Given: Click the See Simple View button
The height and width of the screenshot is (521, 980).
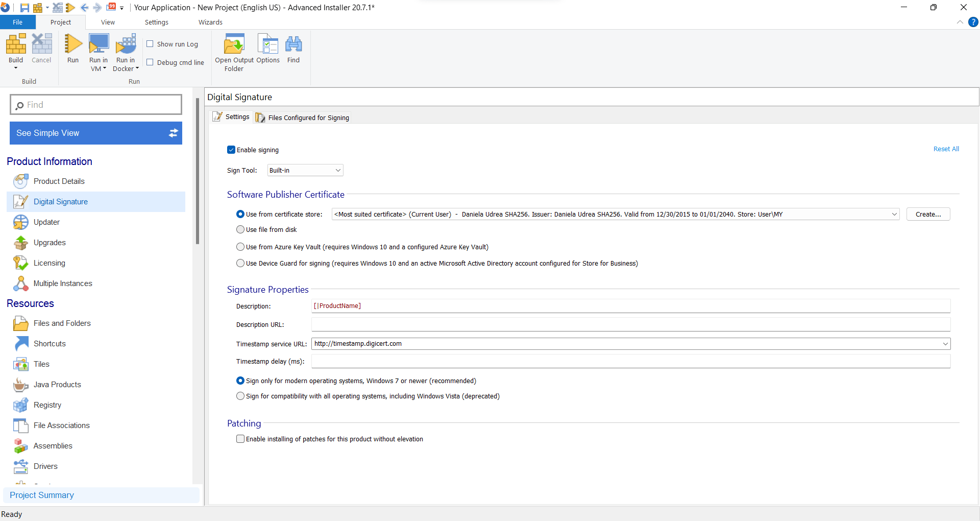Looking at the screenshot, I should [x=96, y=133].
